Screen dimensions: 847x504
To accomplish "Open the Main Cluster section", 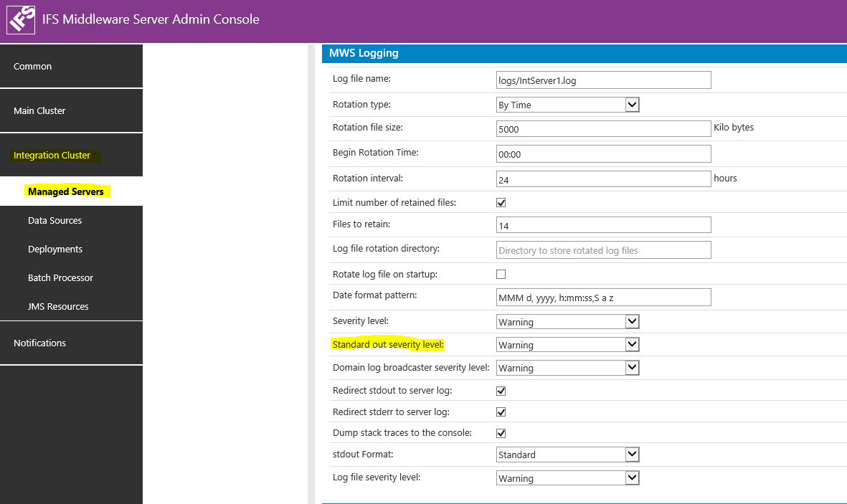I will [x=71, y=110].
